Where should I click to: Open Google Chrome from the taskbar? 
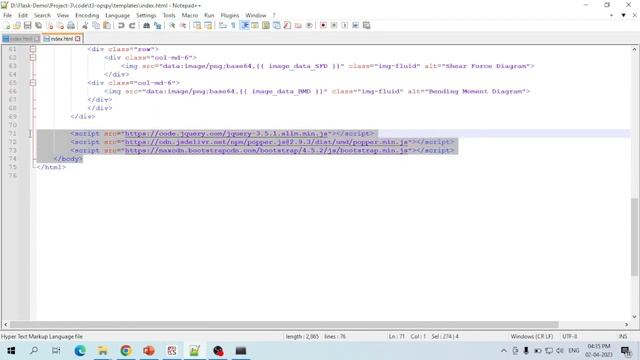[x=126, y=351]
